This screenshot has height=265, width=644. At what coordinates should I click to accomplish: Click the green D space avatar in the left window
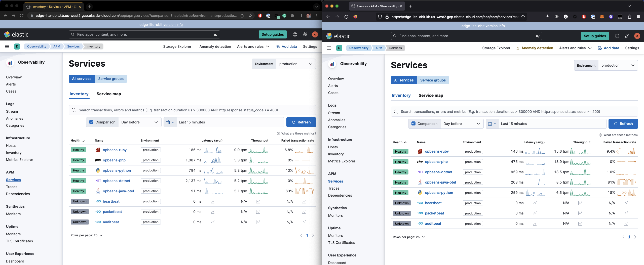[x=17, y=47]
